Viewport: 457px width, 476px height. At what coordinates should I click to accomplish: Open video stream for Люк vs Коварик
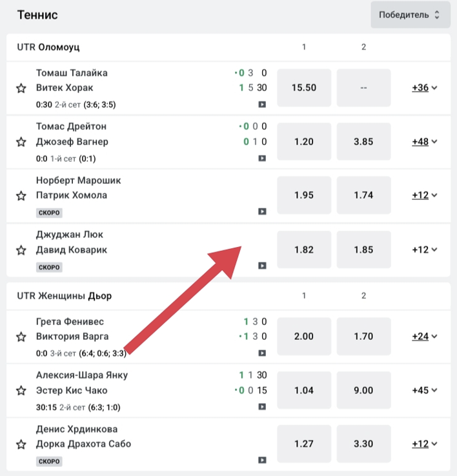(262, 265)
